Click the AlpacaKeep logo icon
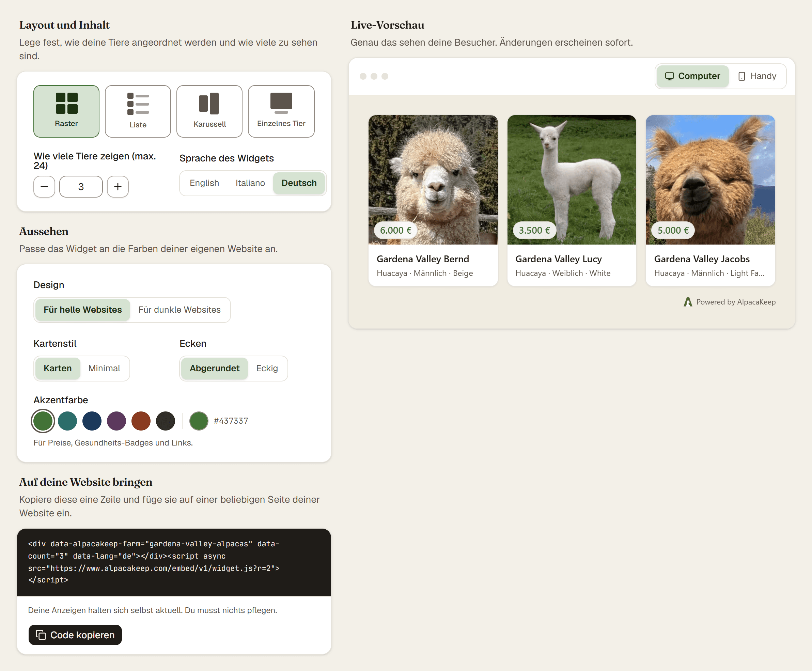 click(x=688, y=302)
